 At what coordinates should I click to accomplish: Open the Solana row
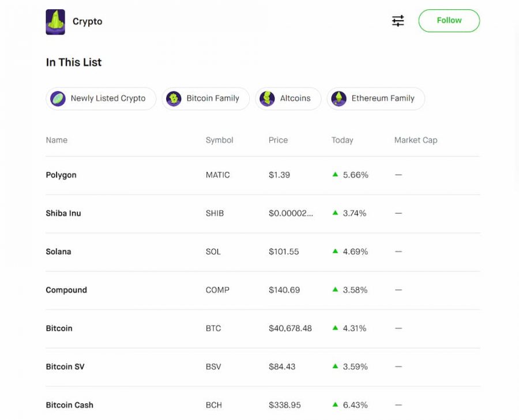click(263, 252)
